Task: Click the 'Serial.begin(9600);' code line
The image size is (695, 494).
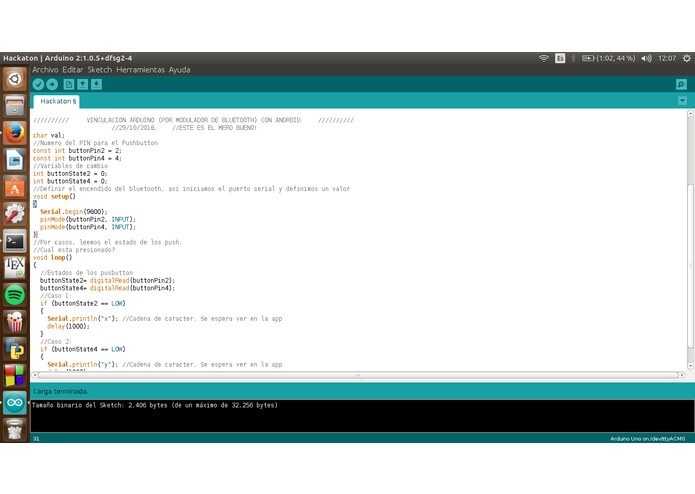Action: tap(74, 212)
